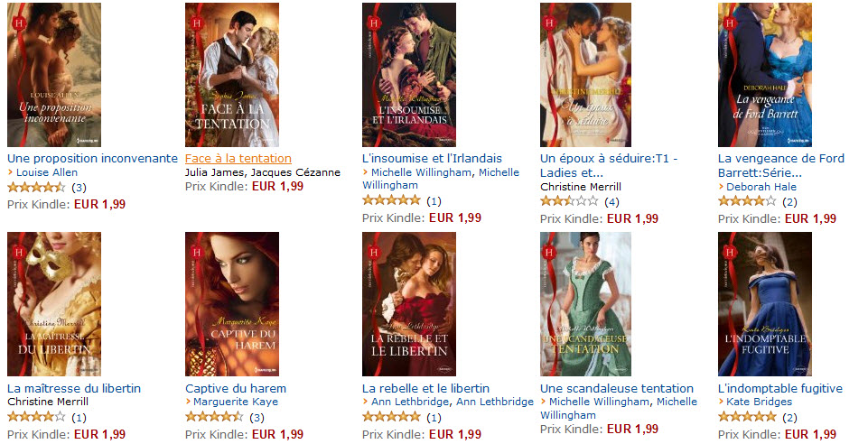868x444 pixels.
Task: Click the La maîtresse du libertin cover
Action: click(x=54, y=304)
